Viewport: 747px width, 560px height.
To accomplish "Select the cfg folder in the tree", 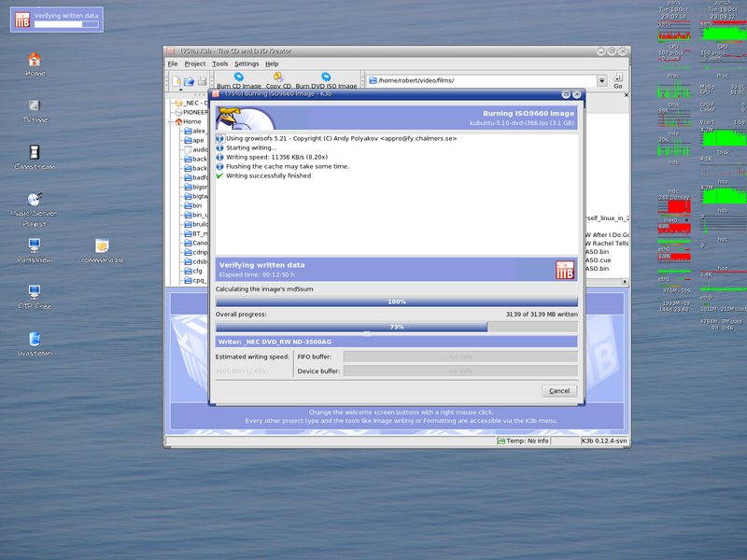I will (x=193, y=271).
